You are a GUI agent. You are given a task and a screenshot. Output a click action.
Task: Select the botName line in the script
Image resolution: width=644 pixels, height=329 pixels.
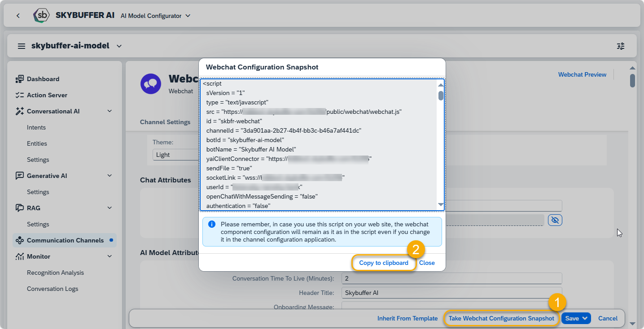[x=251, y=149]
